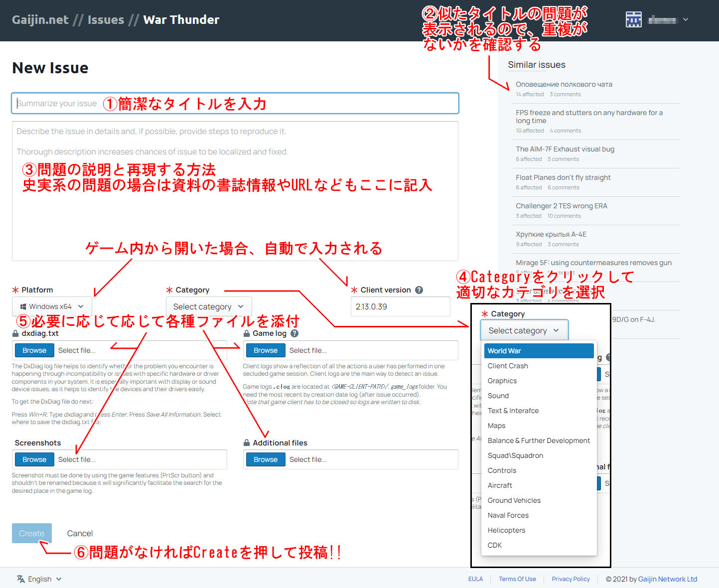The width and height of the screenshot is (719, 588).
Task: Choose CDK category option
Action: (539, 545)
